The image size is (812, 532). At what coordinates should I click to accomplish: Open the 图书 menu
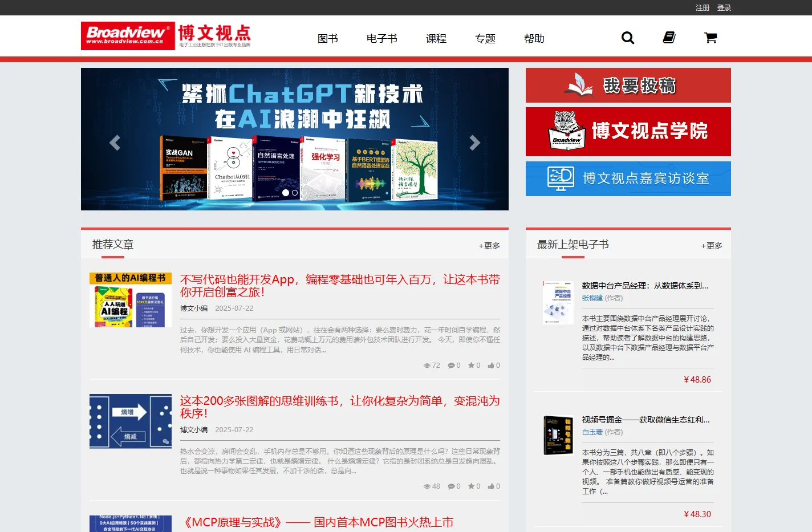(328, 38)
